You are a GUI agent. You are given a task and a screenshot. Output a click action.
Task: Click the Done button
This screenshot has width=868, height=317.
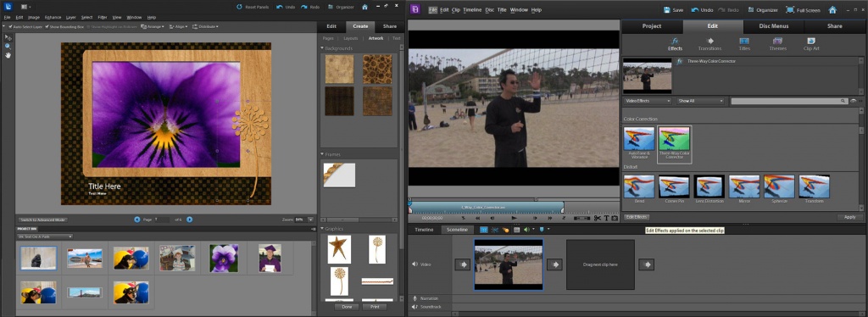click(x=347, y=307)
